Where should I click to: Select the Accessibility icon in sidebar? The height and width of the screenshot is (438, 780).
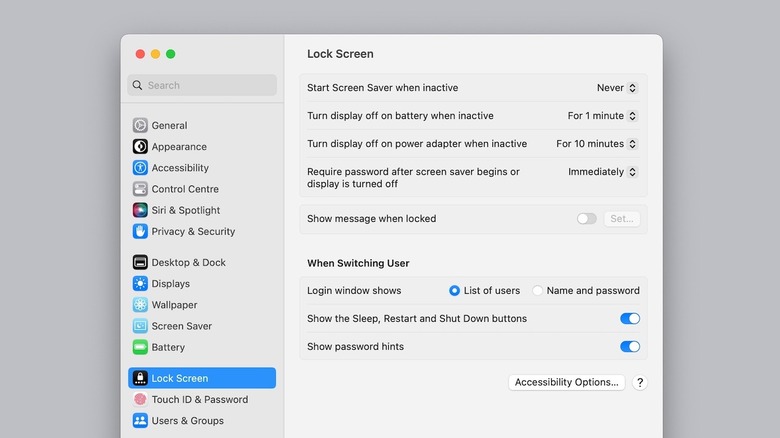(x=140, y=168)
